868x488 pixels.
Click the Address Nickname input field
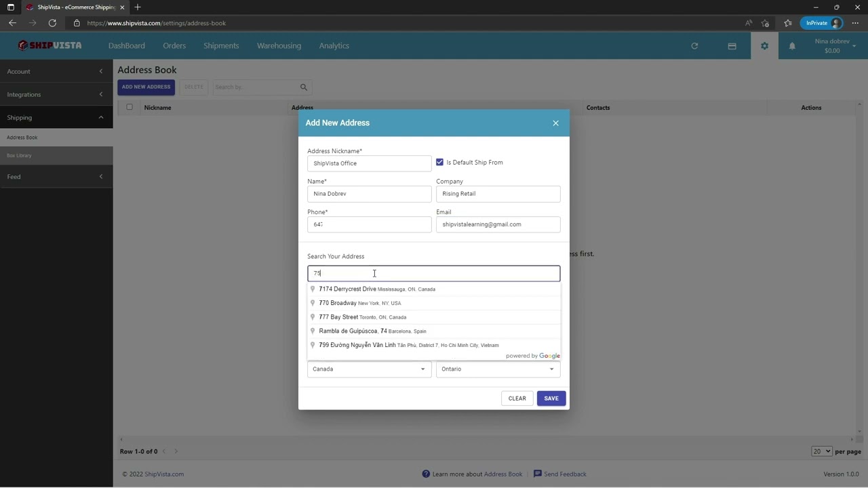pyautogui.click(x=369, y=163)
